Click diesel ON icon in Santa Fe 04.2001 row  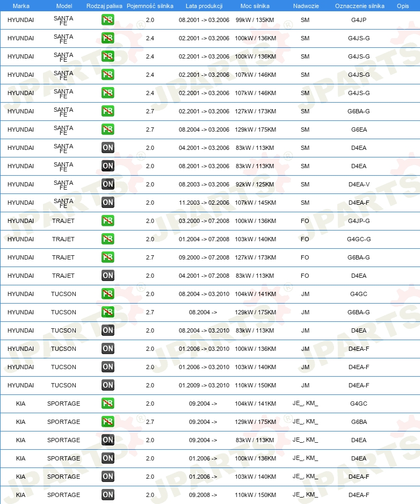pos(107,148)
